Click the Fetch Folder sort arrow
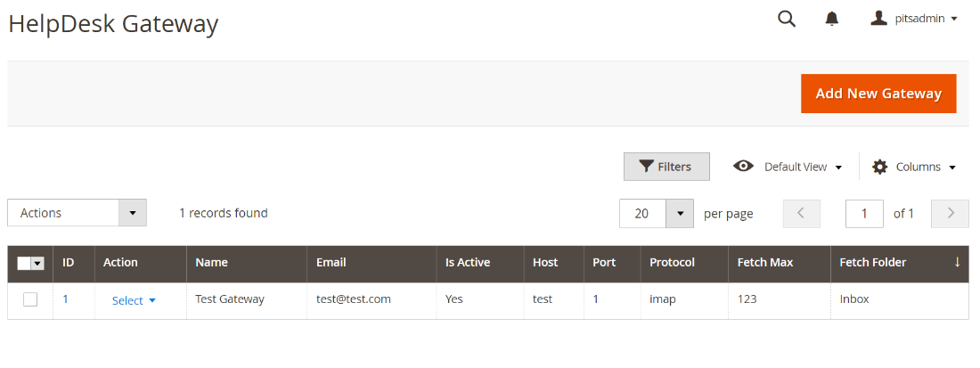Viewport: 980px width, 368px height. tap(958, 262)
